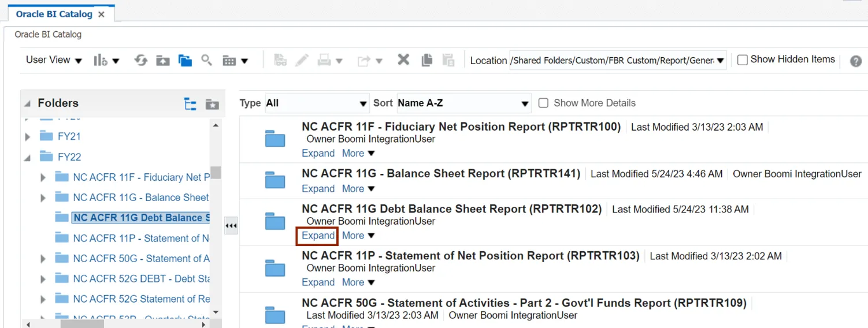Check the Show More Details box
868x328 pixels.
coord(543,103)
